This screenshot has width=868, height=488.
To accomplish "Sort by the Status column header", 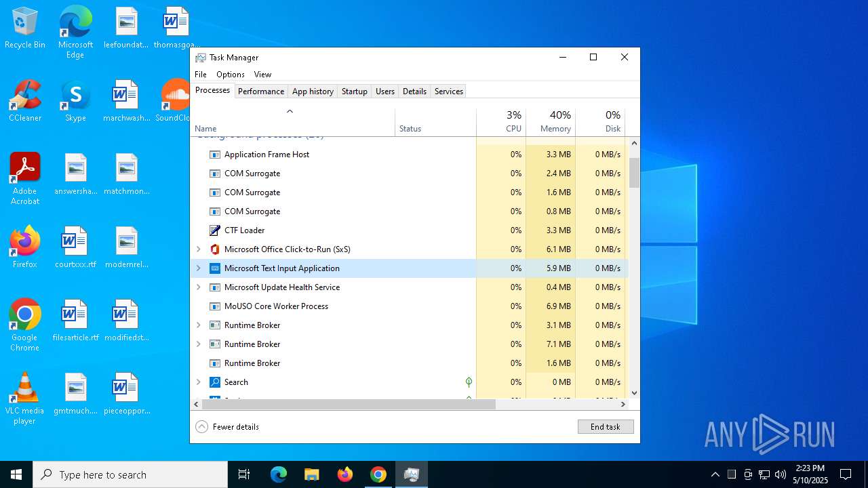I will point(435,122).
